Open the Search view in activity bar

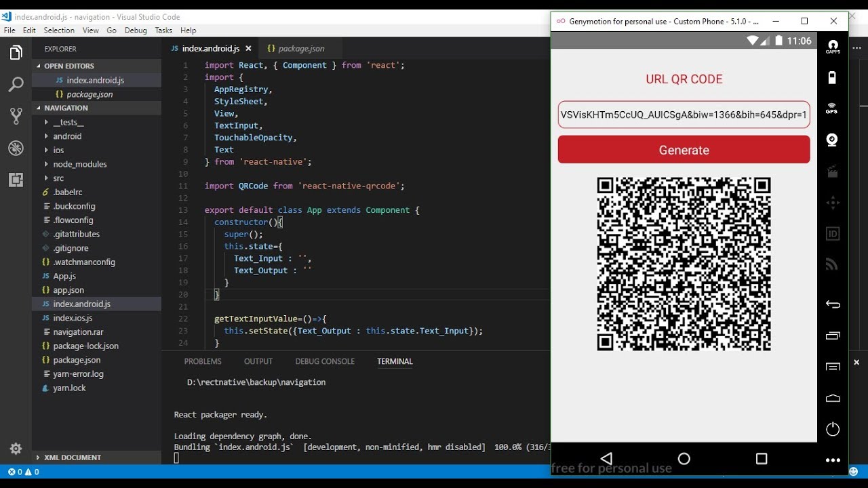(16, 85)
